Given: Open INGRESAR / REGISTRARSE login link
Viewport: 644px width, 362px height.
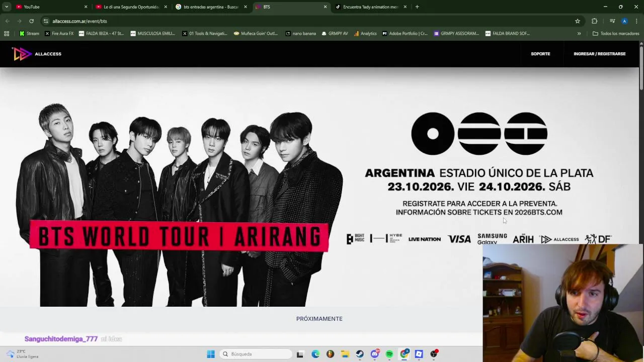Looking at the screenshot, I should click(x=599, y=54).
